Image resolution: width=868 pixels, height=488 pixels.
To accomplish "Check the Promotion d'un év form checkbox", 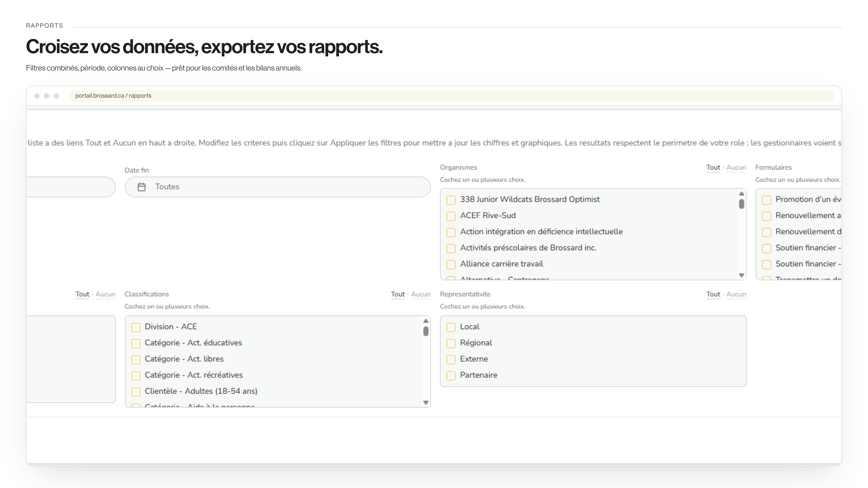I will (767, 200).
